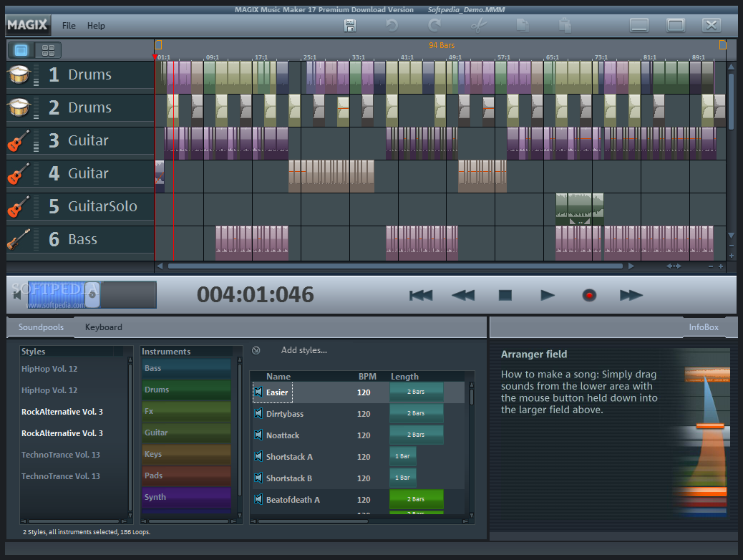
Task: Click Add styles… link
Action: point(303,350)
